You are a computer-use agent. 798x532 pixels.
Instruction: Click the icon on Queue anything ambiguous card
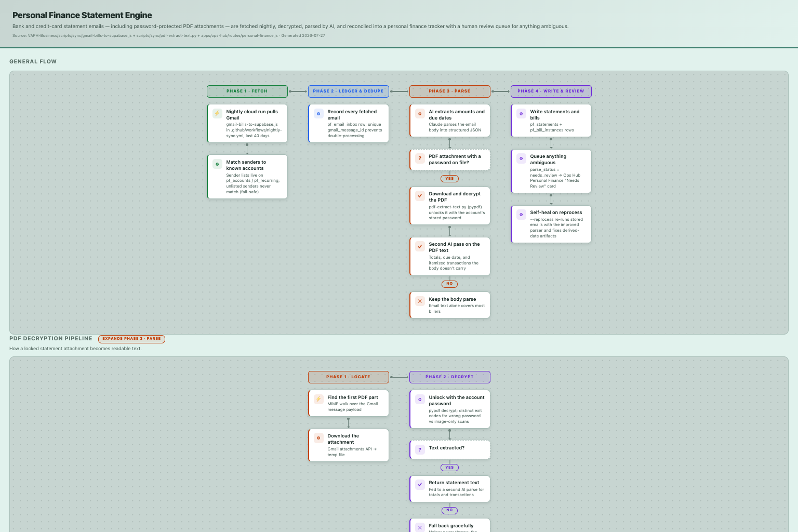(521, 158)
